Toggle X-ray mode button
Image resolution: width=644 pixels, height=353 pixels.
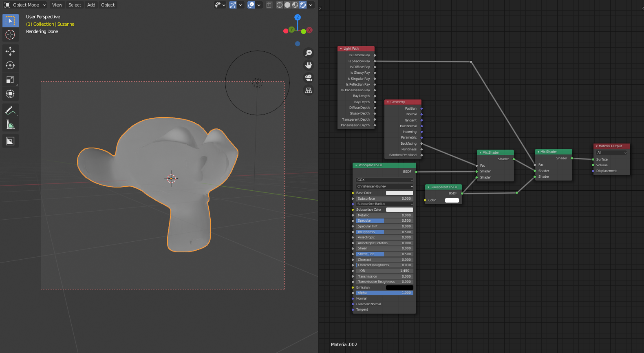269,5
